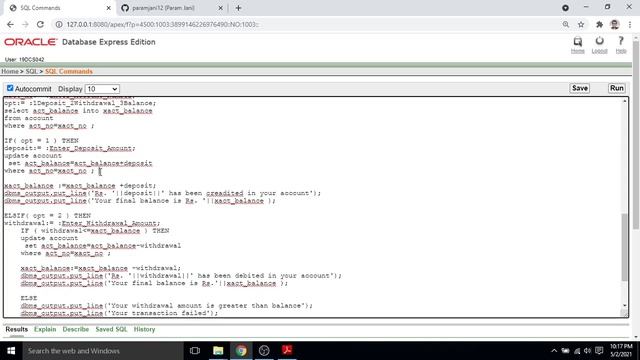Viewport: 640px width, 360px height.
Task: Click the SQL editor scrollbar thumb
Action: pos(624,247)
